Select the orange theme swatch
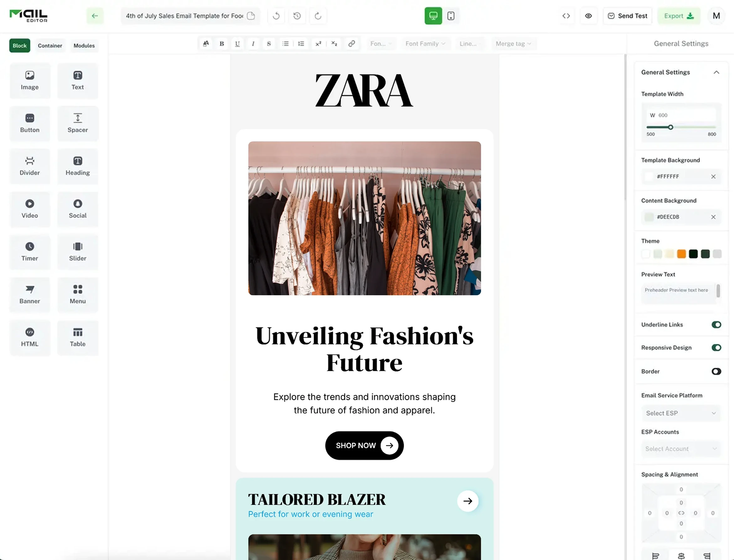This screenshot has width=734, height=560. 681,254
